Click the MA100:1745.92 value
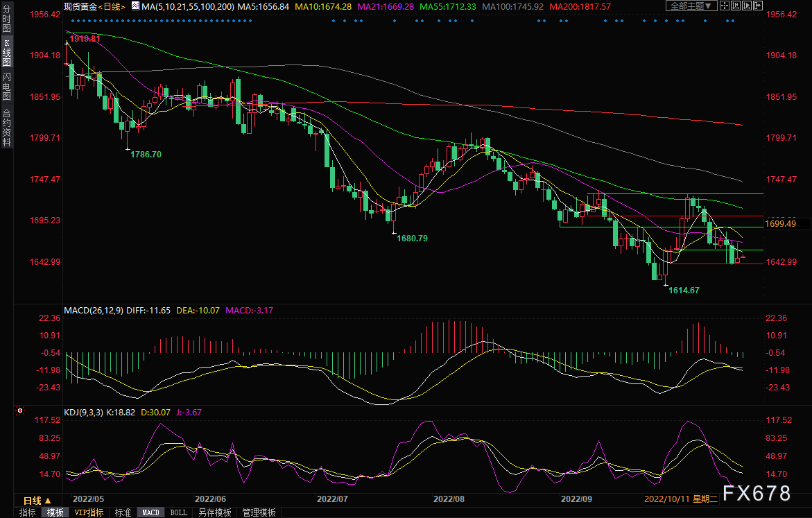Viewport: 812px width, 518px height. click(x=512, y=7)
